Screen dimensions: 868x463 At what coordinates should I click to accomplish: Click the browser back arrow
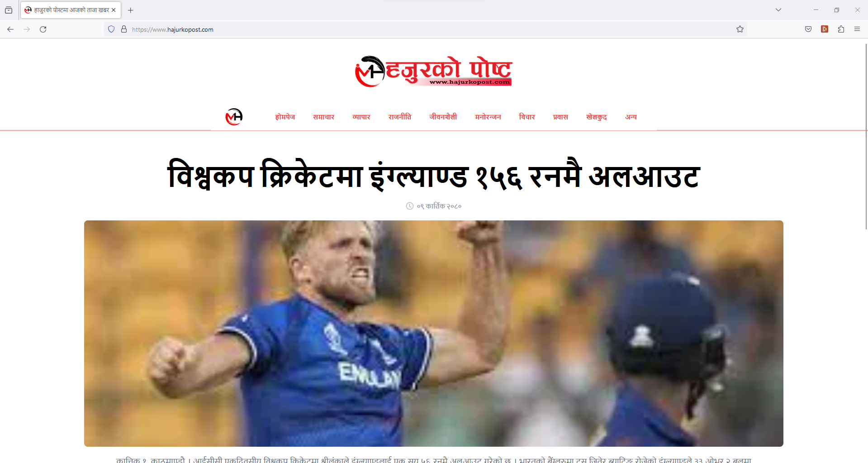pyautogui.click(x=10, y=29)
